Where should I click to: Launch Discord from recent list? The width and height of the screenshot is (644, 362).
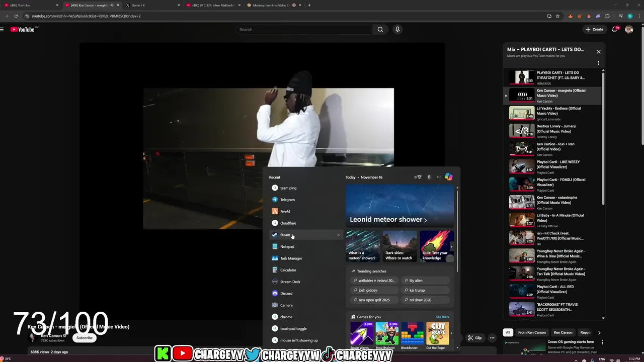(305, 294)
